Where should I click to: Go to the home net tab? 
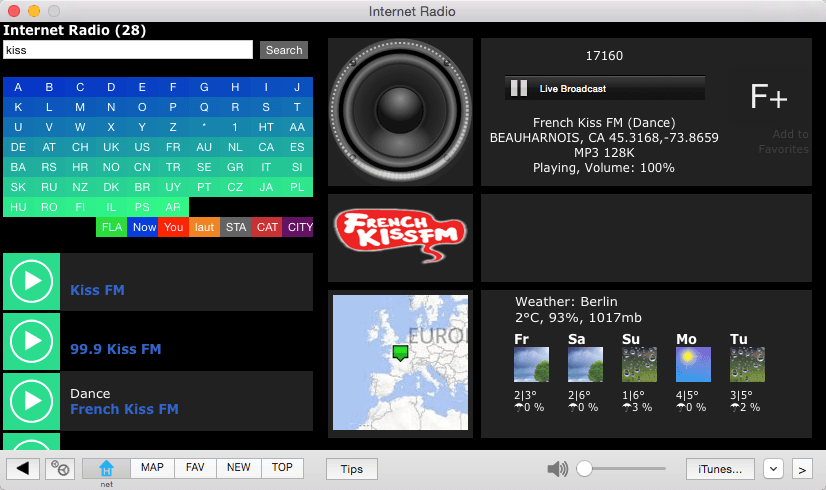[106, 468]
